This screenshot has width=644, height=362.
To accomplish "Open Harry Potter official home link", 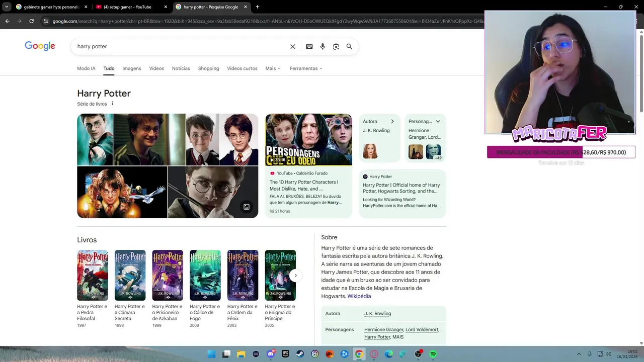I will coord(401,188).
